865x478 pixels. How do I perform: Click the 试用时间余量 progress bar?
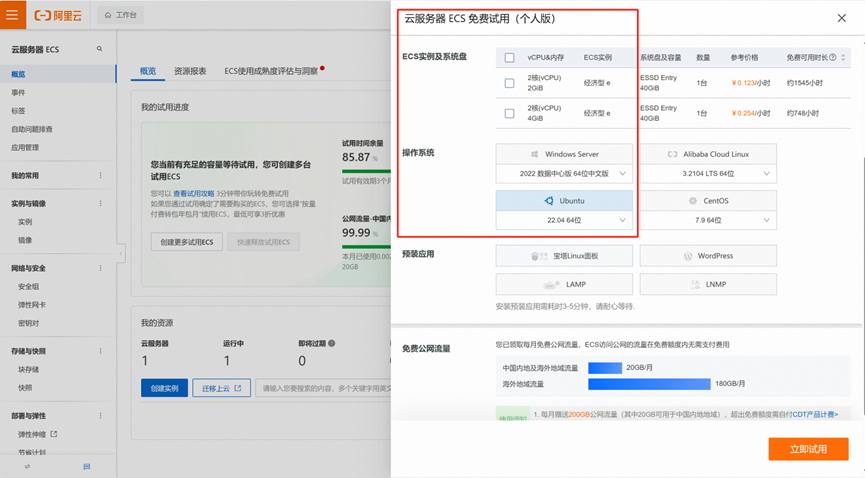tap(366, 171)
